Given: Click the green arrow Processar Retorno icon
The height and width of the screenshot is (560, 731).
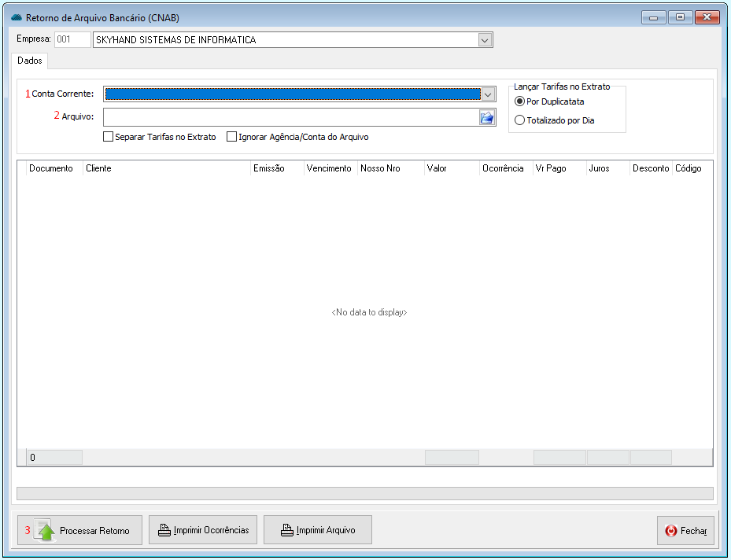Looking at the screenshot, I should (46, 531).
